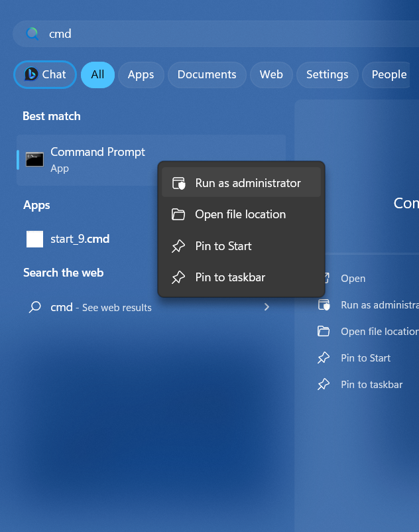Click cmd See web results entry

point(151,307)
